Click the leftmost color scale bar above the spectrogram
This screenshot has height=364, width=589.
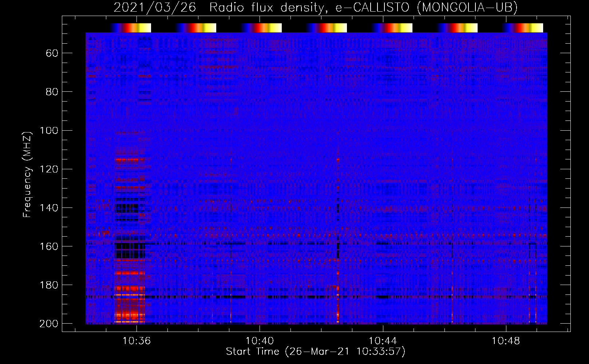point(131,28)
